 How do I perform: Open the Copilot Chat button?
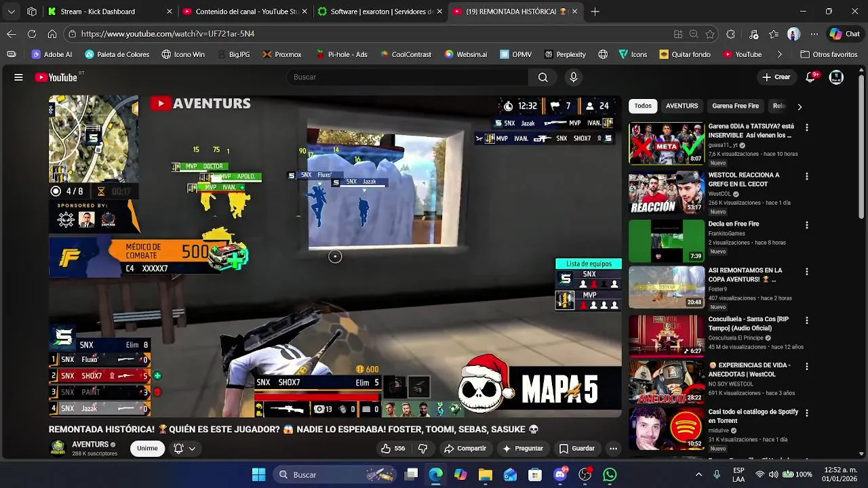coord(844,34)
